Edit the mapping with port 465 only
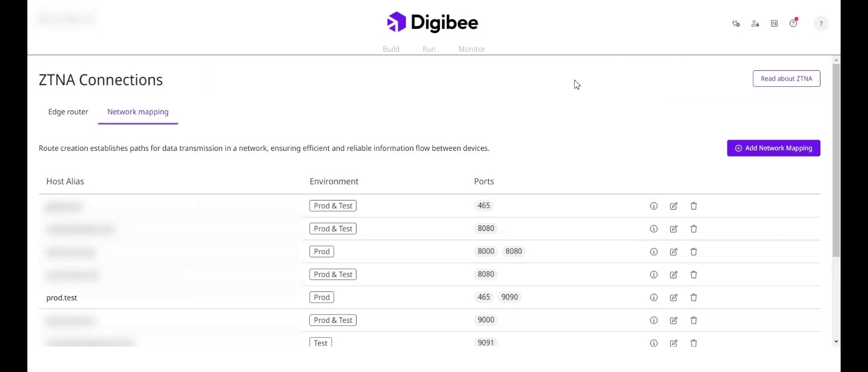The image size is (868, 372). [674, 206]
